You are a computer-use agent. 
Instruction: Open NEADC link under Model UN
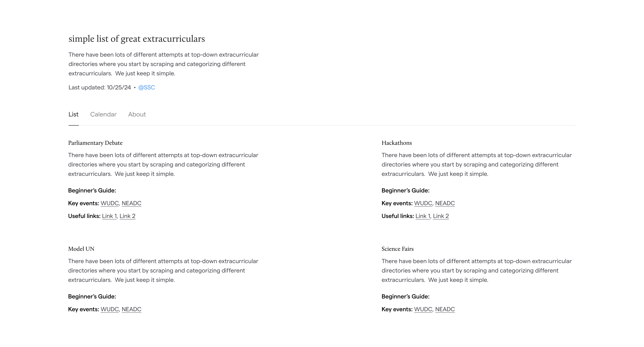point(131,309)
